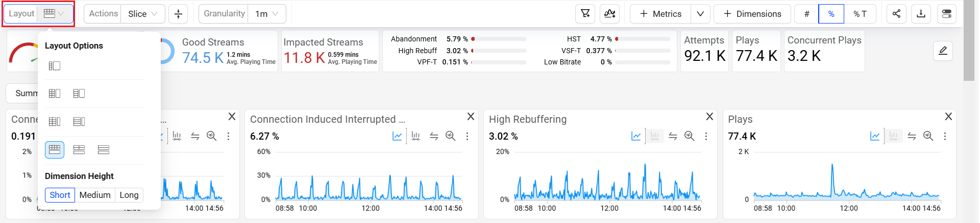980x223 pixels.
Task: Select Long dimension height option
Action: [129, 195]
